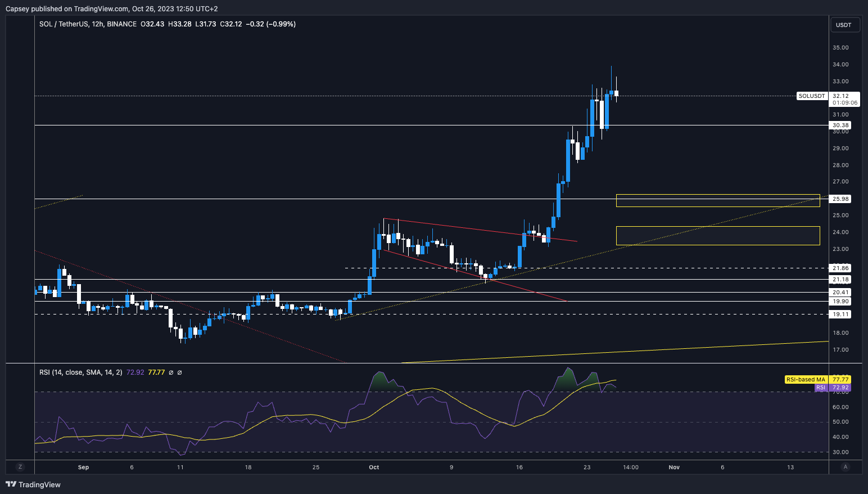868x494 pixels.
Task: Select the 21.18 level label
Action: [x=840, y=280]
